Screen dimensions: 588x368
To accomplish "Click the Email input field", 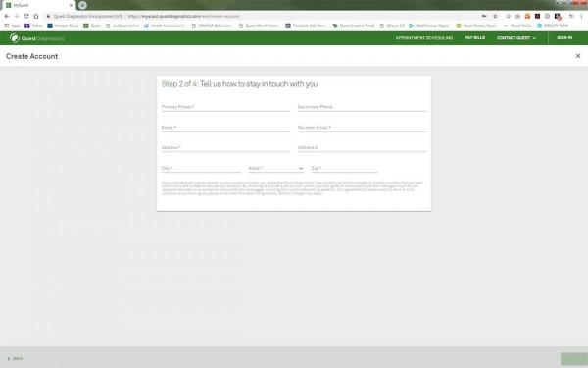I will click(225, 128).
